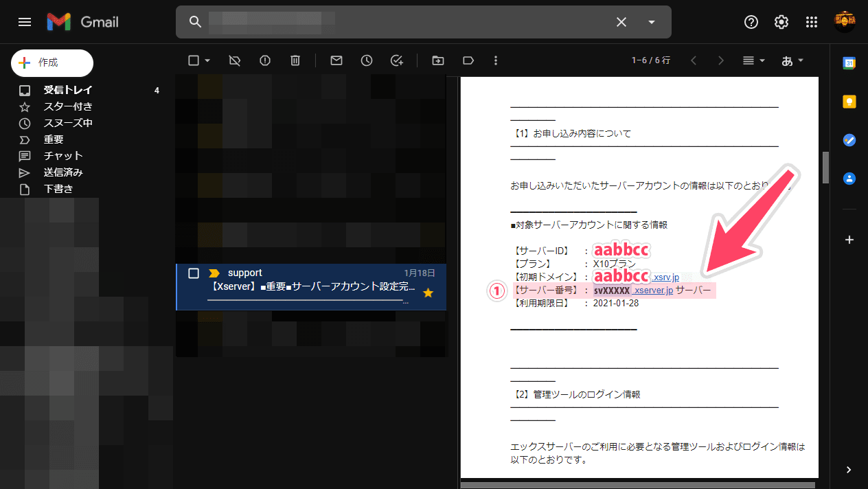Open Google Tasks side panel icon
This screenshot has height=489, width=868.
coord(849,140)
